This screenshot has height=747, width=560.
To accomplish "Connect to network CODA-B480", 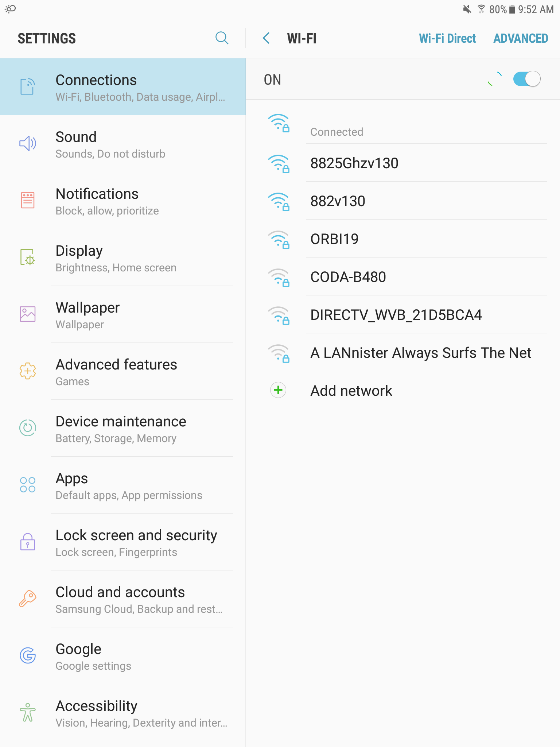I will 403,277.
